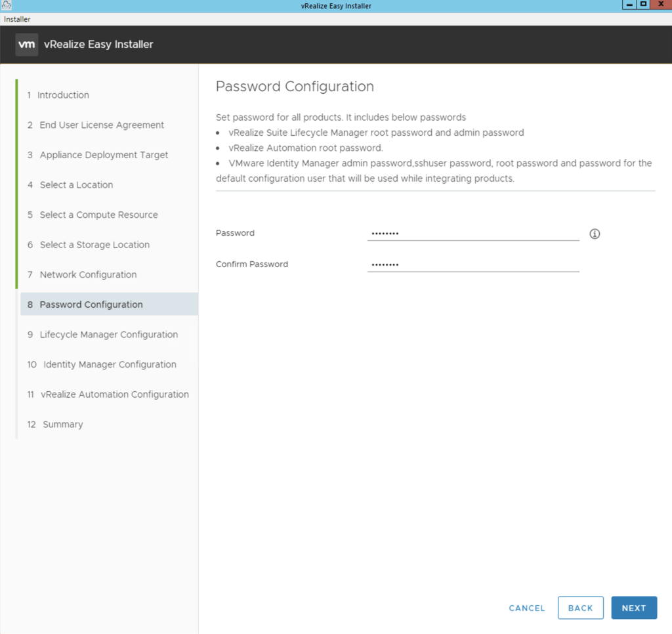Return to Network Configuration step
This screenshot has height=634, width=672.
pos(88,274)
